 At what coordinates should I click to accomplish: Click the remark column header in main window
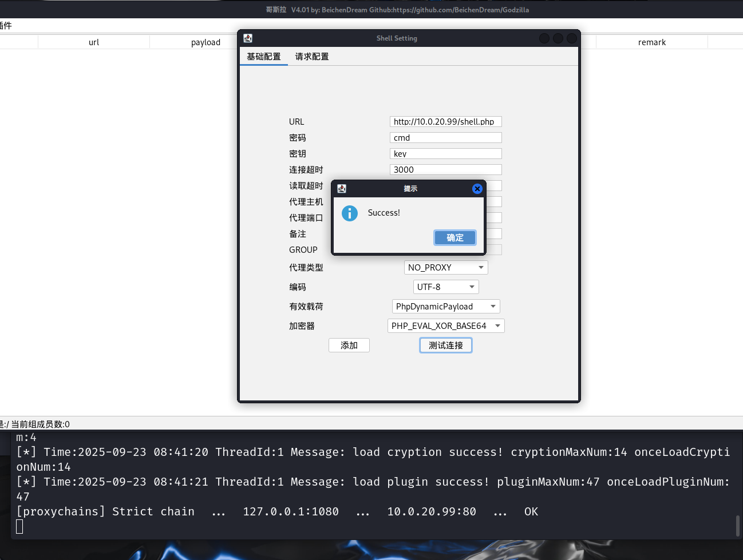(652, 42)
